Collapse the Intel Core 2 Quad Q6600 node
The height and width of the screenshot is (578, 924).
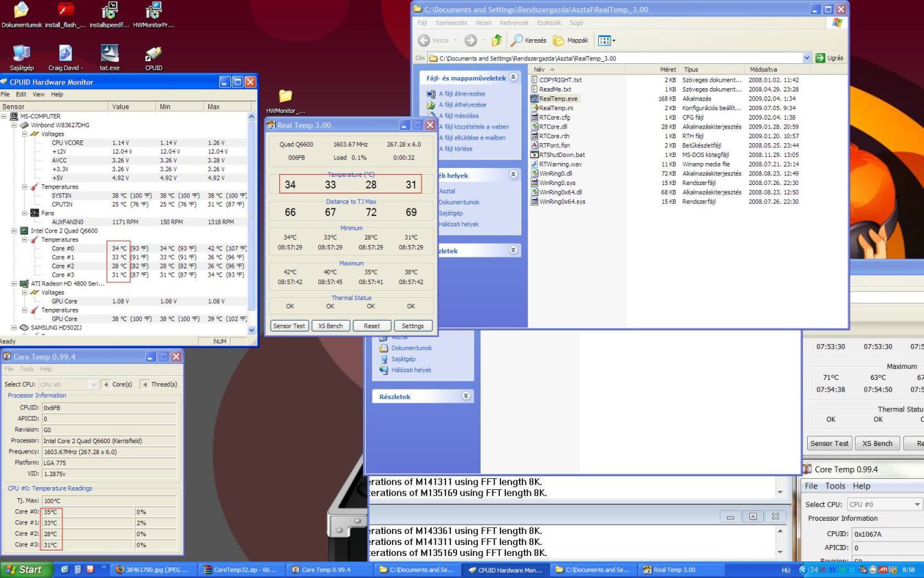tap(15, 231)
